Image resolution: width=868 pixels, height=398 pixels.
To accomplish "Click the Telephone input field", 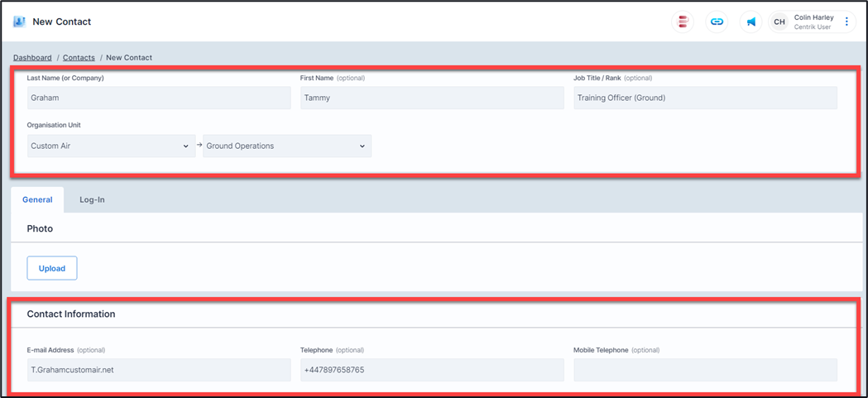I will [x=432, y=370].
